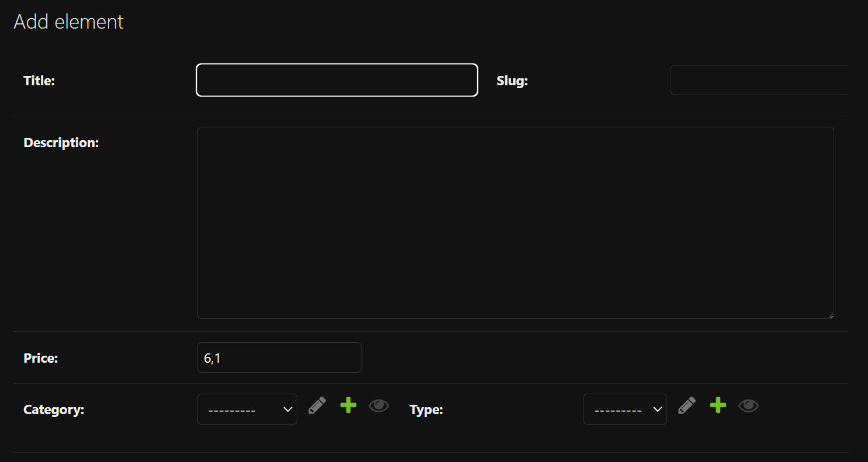Screen dimensions: 868x462
Task: Click the Price field label
Action: coord(41,358)
